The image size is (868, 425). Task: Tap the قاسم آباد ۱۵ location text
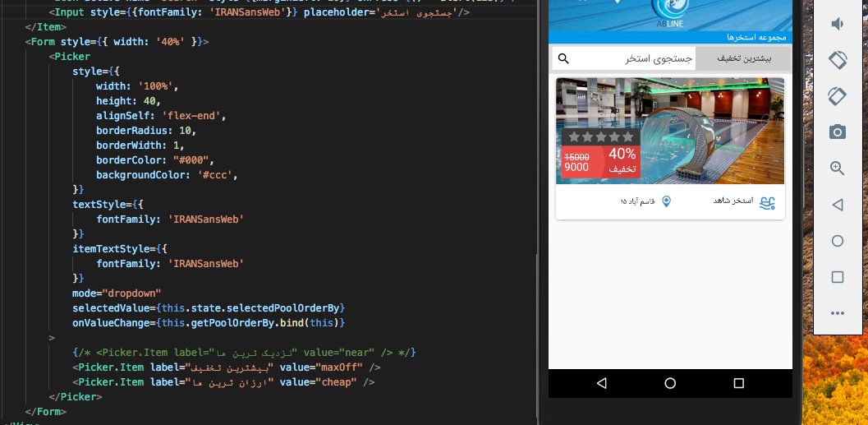(x=637, y=201)
